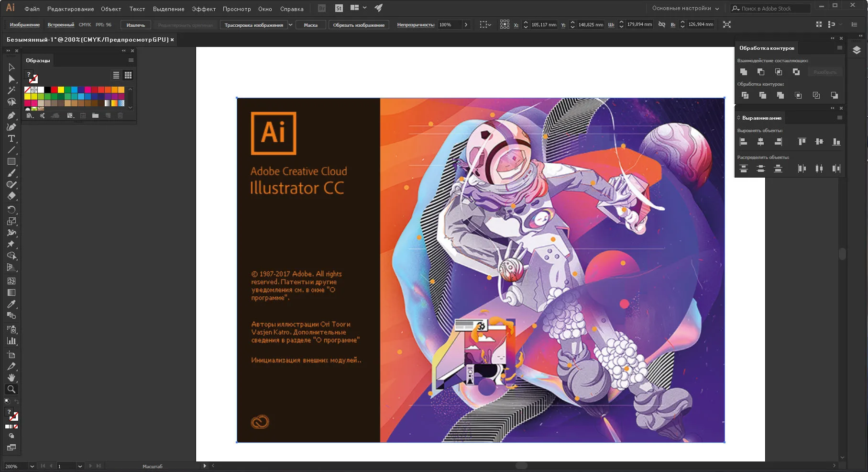Apply Unite in Pathfinder shape modes
This screenshot has height=472, width=868.
pyautogui.click(x=744, y=72)
